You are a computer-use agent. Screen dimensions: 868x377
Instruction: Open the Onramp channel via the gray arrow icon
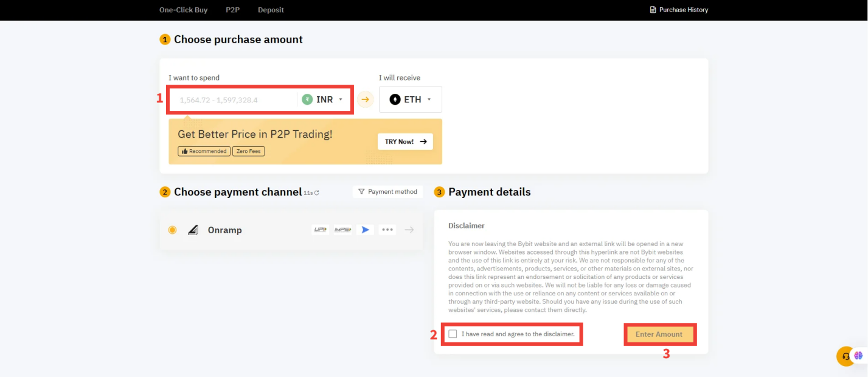[409, 230]
